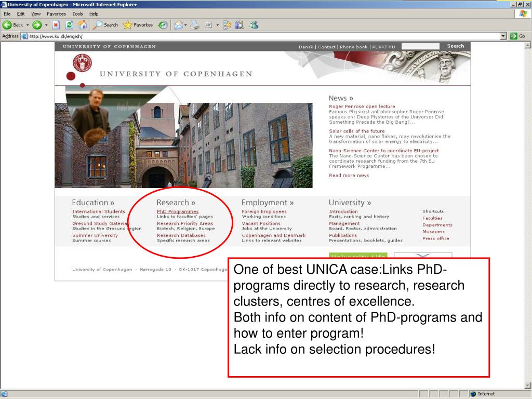532x399 pixels.
Task: Go to the Home page icon
Action: [83, 25]
